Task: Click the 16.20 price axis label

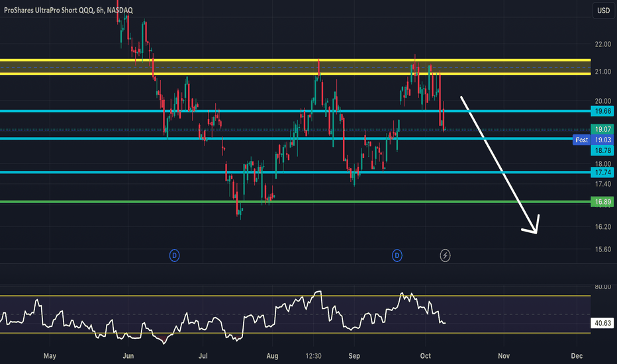Action: click(x=603, y=226)
